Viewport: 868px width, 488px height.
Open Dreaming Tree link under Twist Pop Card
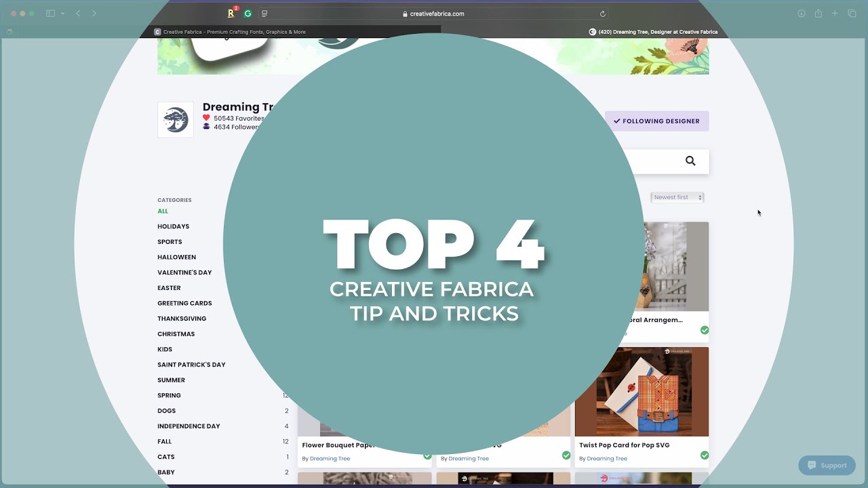[x=607, y=459]
